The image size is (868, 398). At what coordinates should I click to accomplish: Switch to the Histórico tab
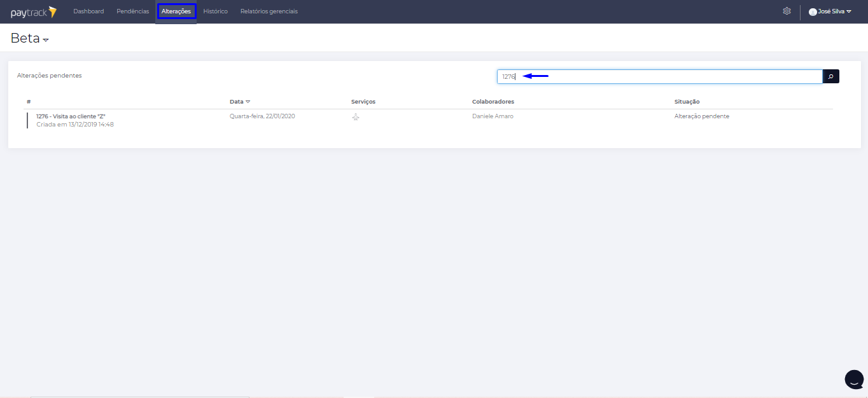coord(215,11)
